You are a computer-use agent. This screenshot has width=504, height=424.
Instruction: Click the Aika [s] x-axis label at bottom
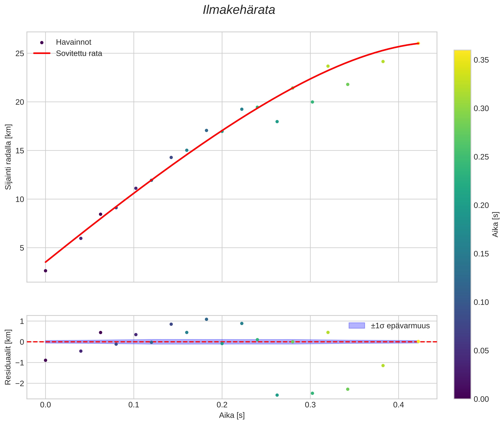[232, 415]
